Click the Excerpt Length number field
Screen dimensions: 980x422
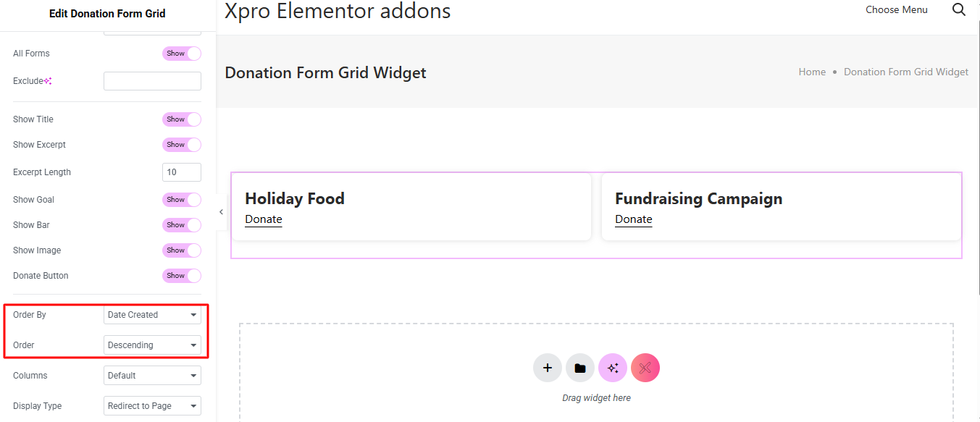(x=181, y=172)
